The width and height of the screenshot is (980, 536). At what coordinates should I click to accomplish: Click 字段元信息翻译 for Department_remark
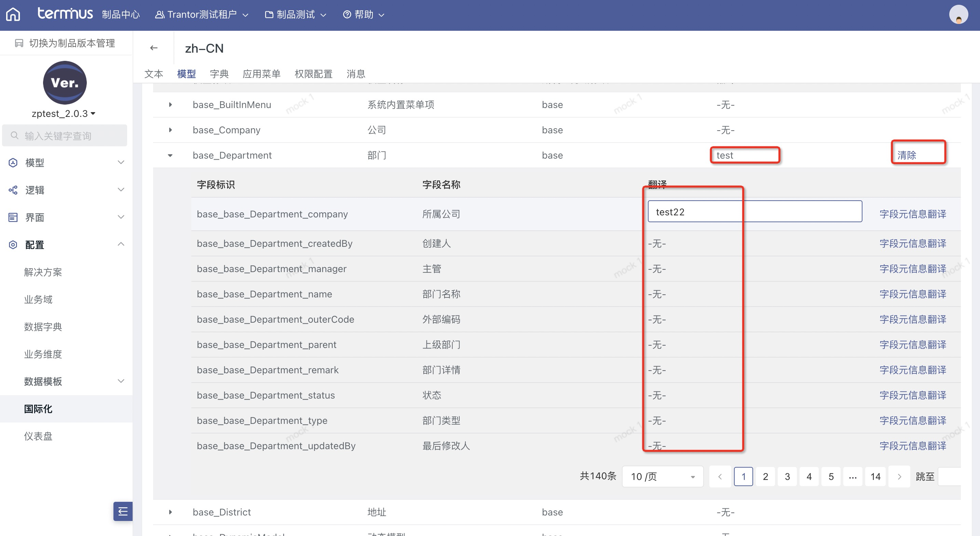pos(913,370)
